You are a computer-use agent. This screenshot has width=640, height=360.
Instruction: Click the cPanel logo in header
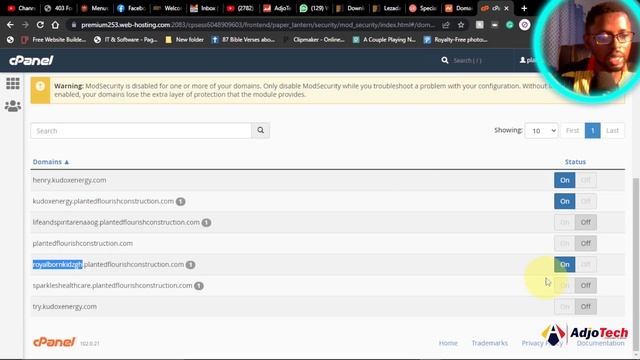[31, 60]
